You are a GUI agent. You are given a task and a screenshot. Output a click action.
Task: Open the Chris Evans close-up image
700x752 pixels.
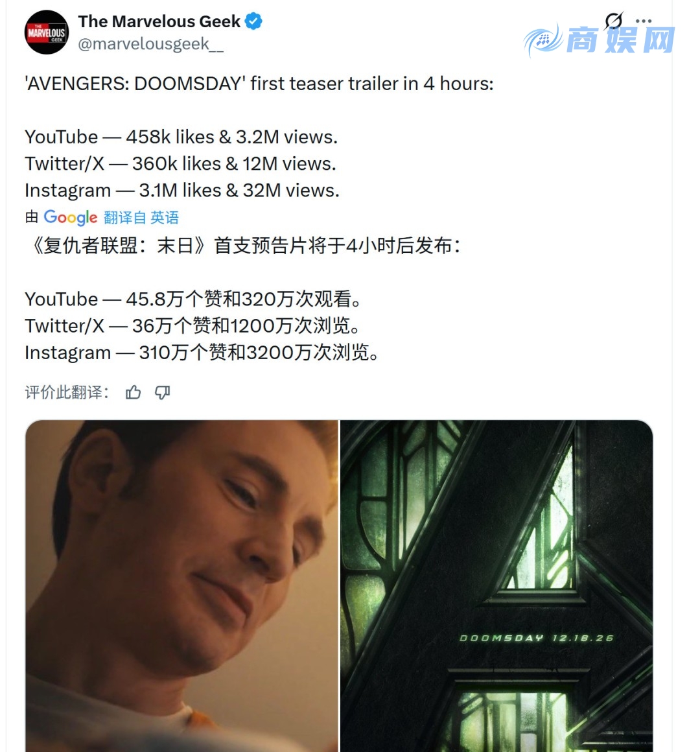click(181, 585)
